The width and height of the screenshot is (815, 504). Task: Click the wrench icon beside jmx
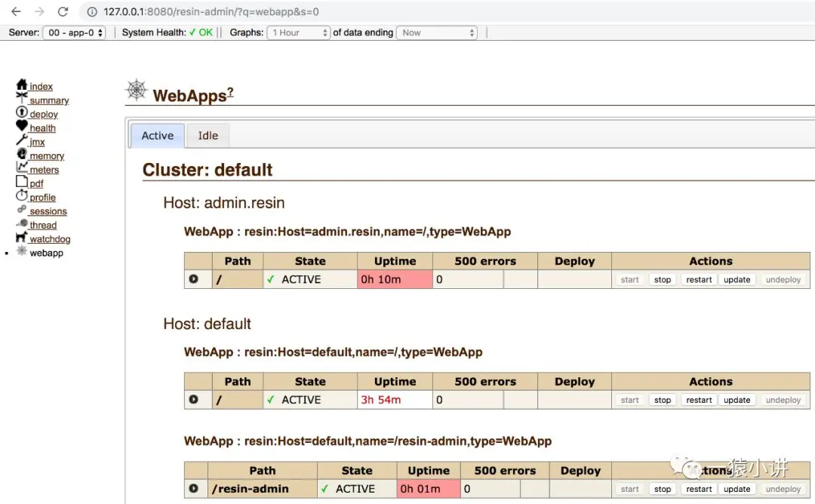click(21, 140)
